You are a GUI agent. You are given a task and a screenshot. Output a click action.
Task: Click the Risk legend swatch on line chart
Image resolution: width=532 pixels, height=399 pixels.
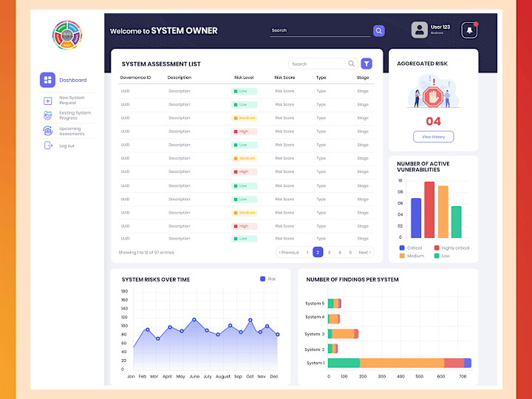click(262, 279)
